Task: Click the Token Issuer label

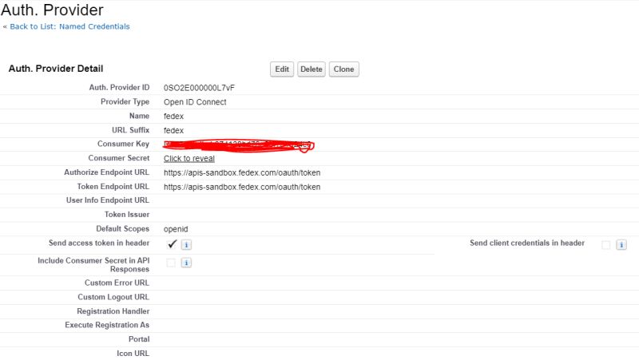Action: tap(127, 215)
